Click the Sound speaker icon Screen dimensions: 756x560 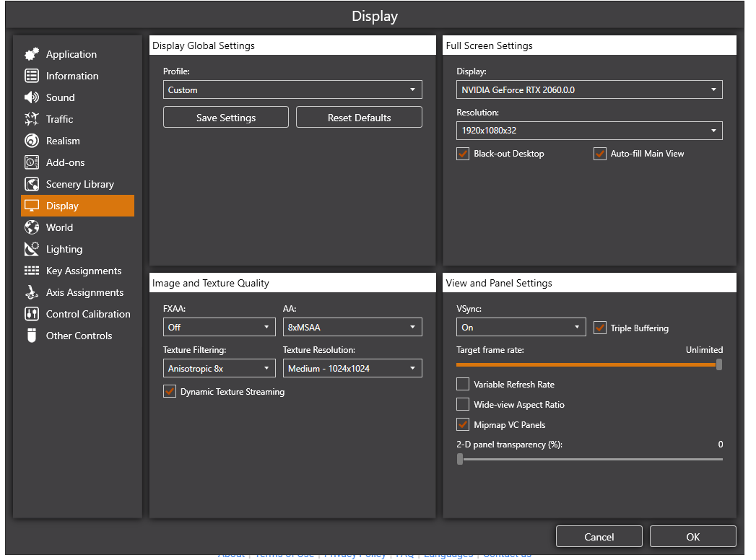pyautogui.click(x=32, y=97)
